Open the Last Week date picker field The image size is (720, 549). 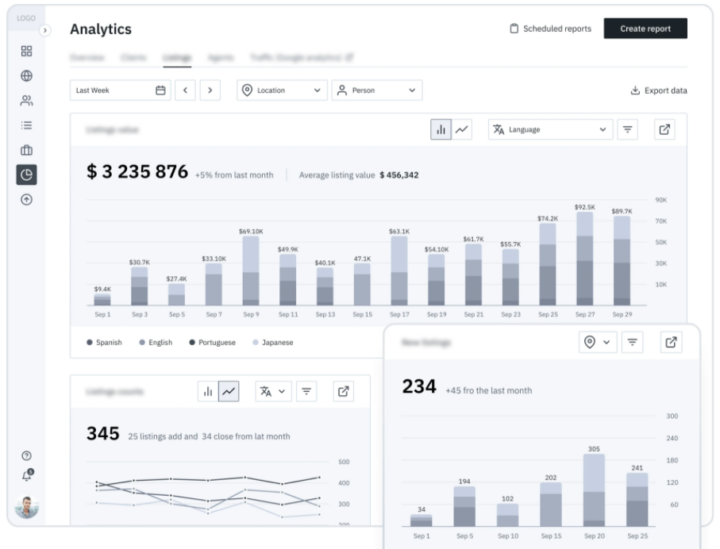(120, 90)
